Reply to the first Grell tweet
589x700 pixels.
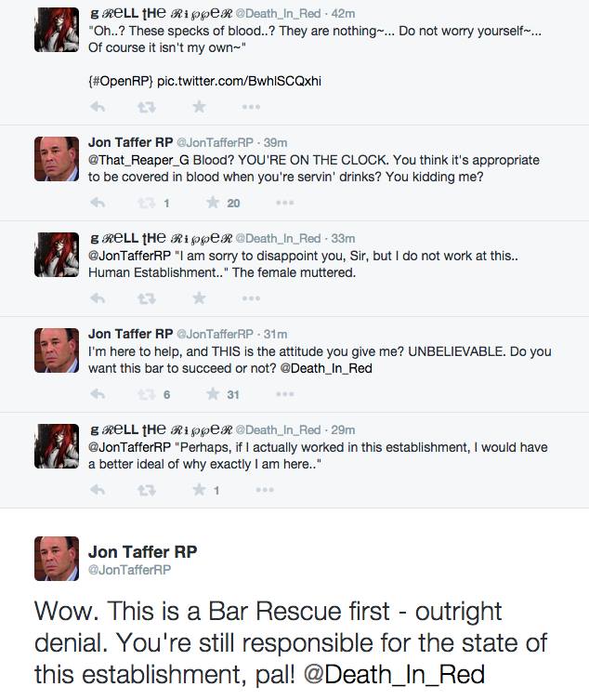click(97, 107)
